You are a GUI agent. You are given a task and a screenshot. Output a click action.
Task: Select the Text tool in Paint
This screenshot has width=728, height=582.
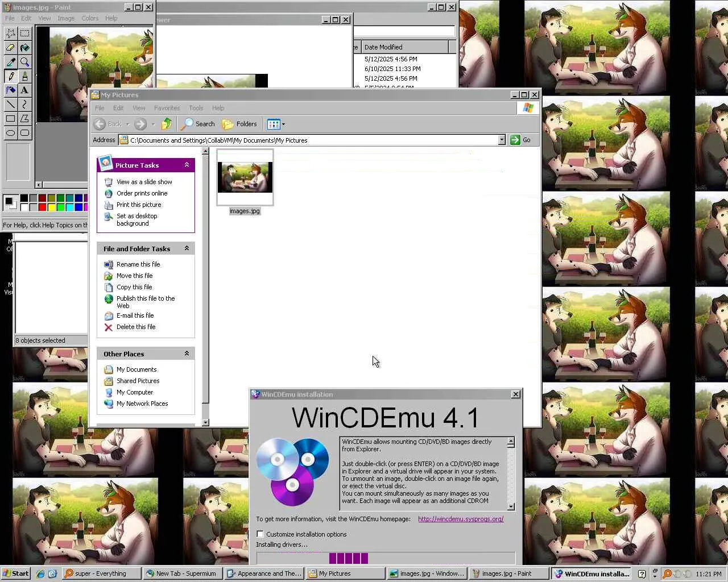pyautogui.click(x=24, y=90)
